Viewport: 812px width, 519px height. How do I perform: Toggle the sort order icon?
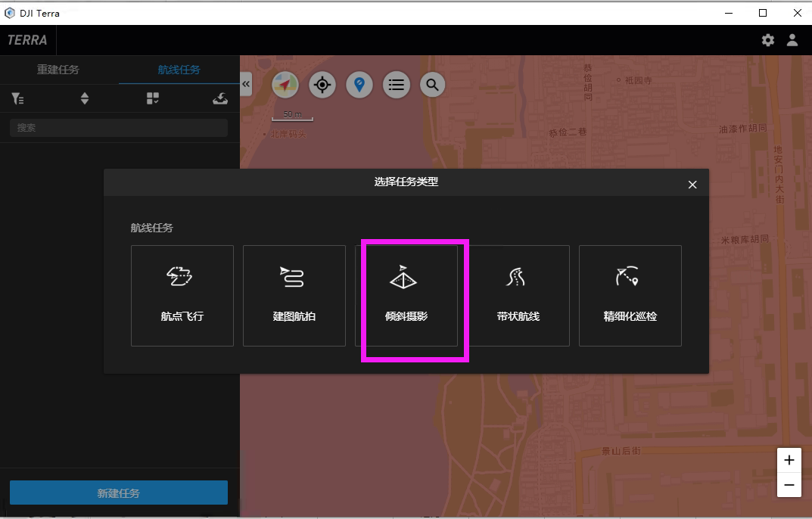85,98
